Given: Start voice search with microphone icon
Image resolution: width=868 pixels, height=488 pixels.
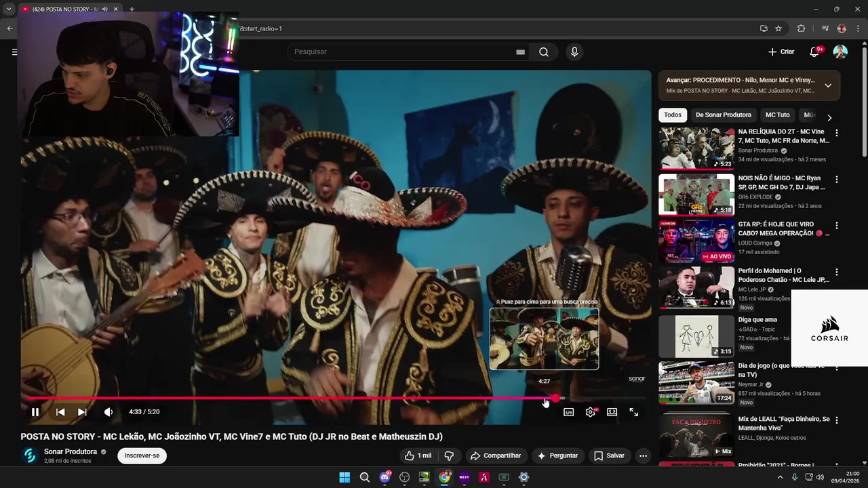Looking at the screenshot, I should 574,52.
